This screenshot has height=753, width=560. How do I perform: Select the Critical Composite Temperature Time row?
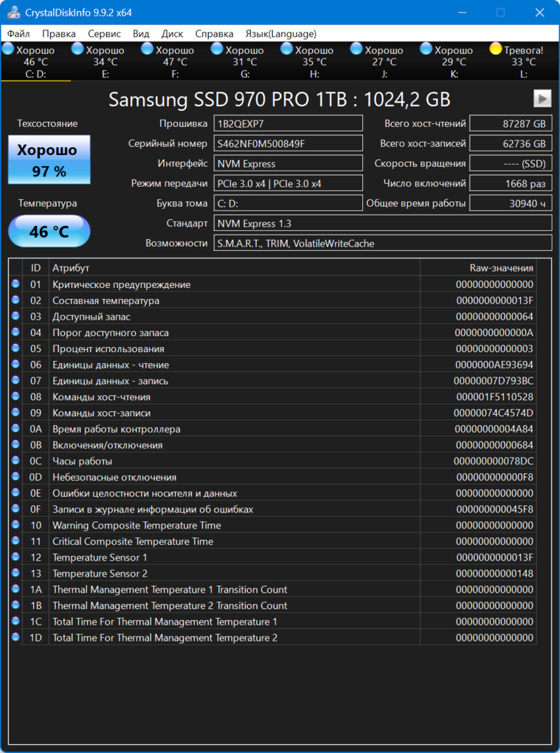pyautogui.click(x=272, y=541)
